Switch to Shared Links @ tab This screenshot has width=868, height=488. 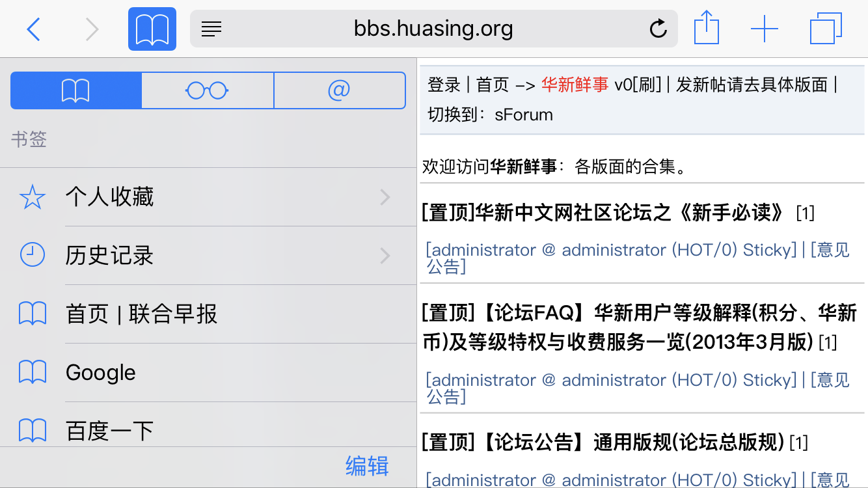coord(339,90)
